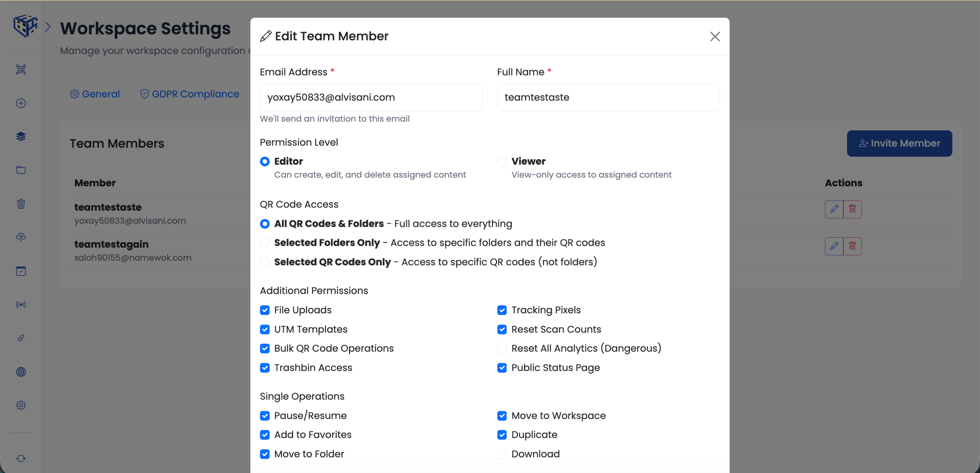Choose Selected Folders Only access
The image size is (980, 473).
(x=265, y=243)
